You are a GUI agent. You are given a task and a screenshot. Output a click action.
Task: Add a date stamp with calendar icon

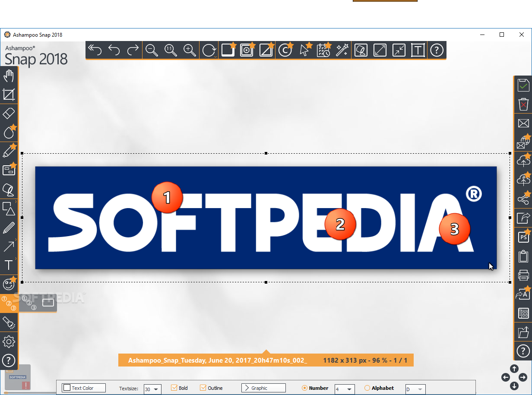(323, 50)
